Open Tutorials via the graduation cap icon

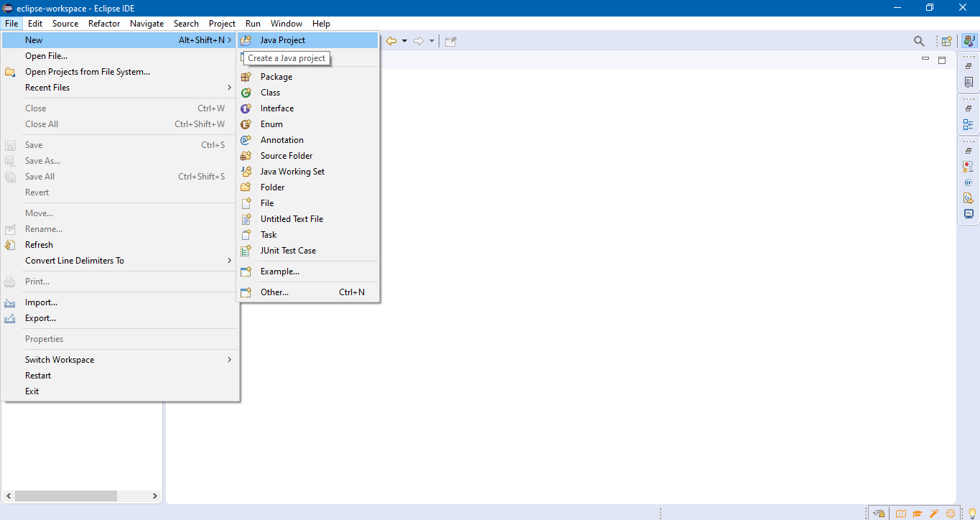click(x=918, y=514)
